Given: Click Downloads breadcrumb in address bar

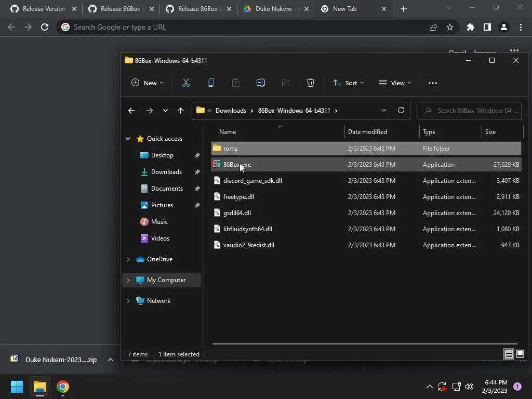Looking at the screenshot, I should pyautogui.click(x=231, y=111).
